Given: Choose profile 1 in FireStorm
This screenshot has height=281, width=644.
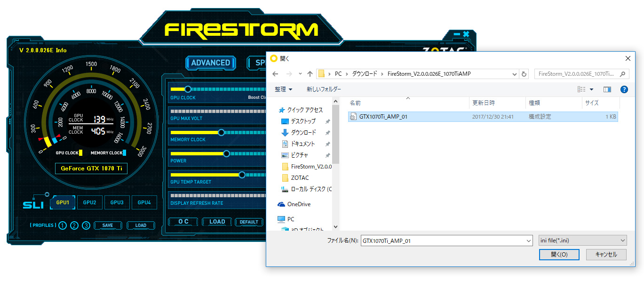Looking at the screenshot, I should pos(63,225).
